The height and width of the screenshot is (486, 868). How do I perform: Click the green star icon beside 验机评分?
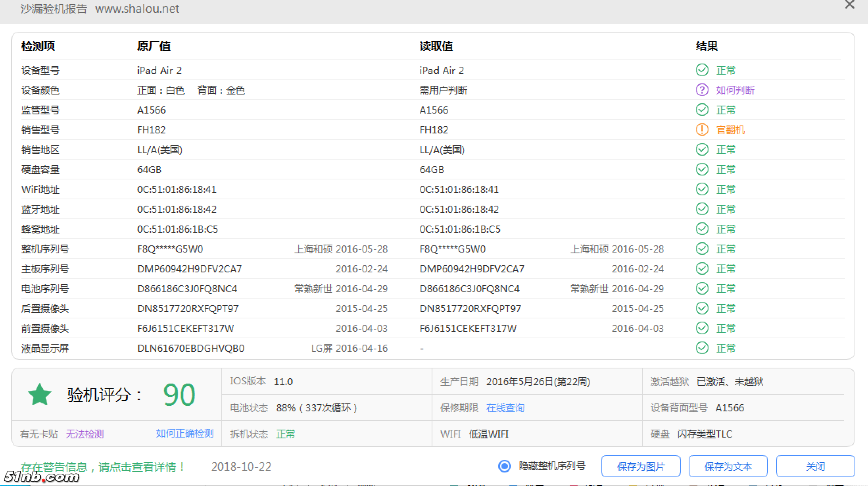click(x=40, y=394)
